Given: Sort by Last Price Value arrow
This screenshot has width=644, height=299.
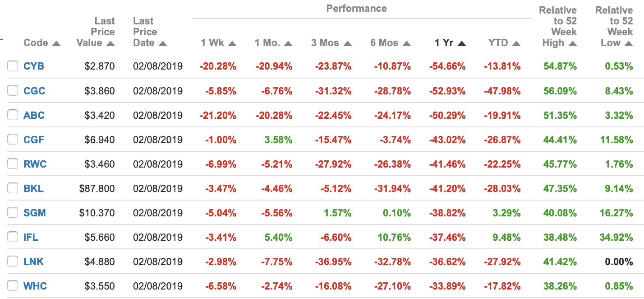Looking at the screenshot, I should point(110,44).
